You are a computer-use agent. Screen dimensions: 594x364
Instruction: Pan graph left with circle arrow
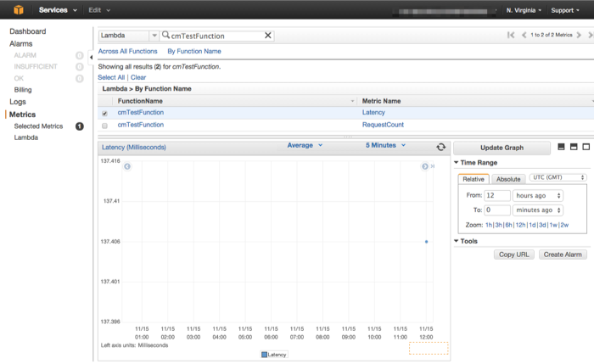coord(127,166)
